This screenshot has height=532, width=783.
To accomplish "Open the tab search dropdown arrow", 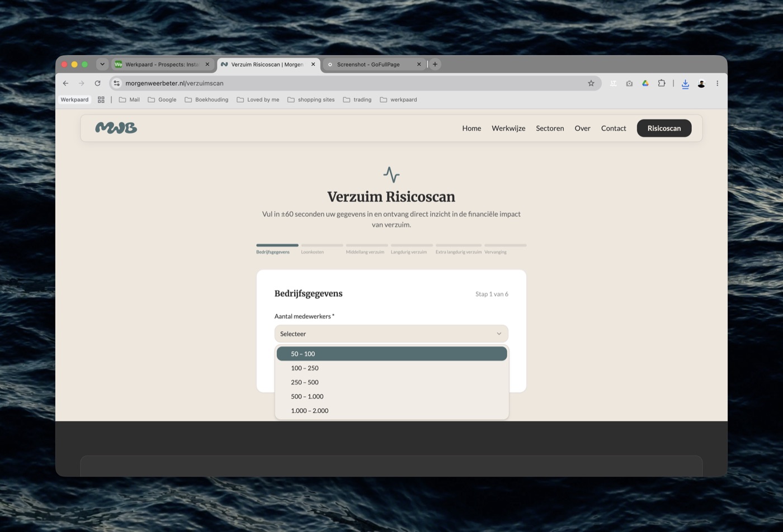I will [102, 64].
